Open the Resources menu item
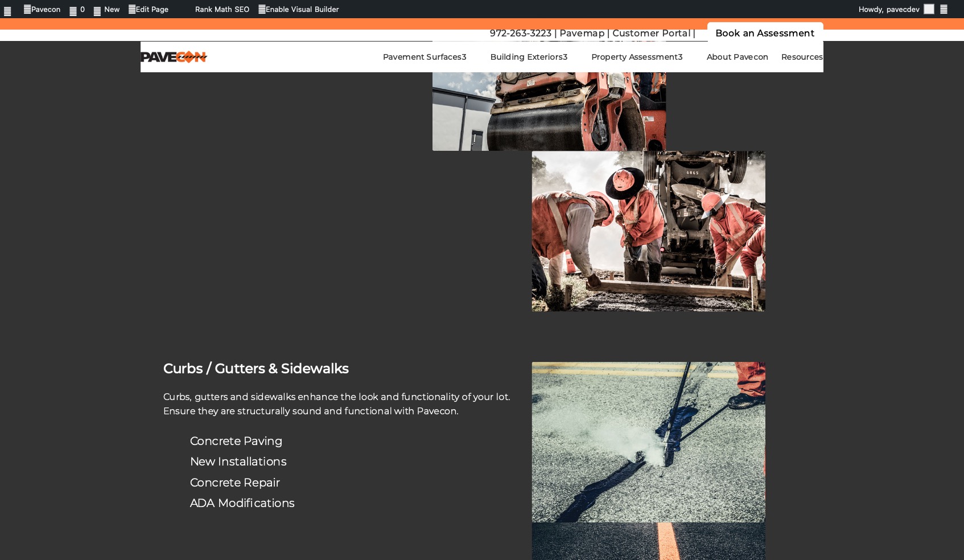The width and height of the screenshot is (964, 560). click(x=801, y=57)
